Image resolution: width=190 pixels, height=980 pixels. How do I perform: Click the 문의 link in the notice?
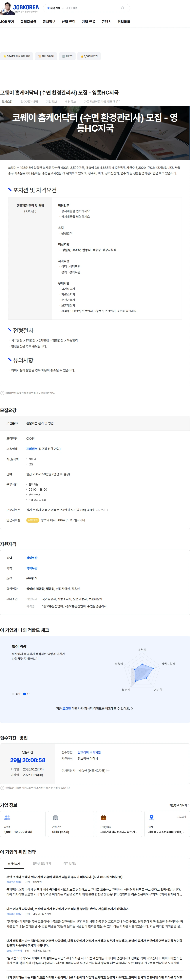point(43,393)
